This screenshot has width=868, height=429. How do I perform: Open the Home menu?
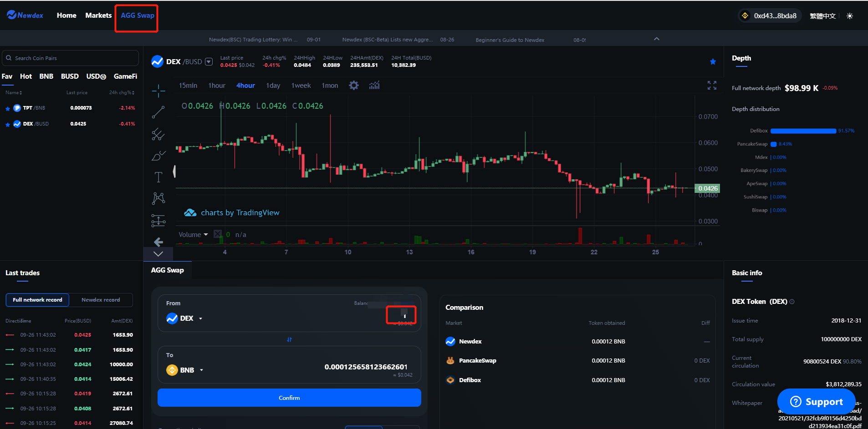(x=66, y=15)
